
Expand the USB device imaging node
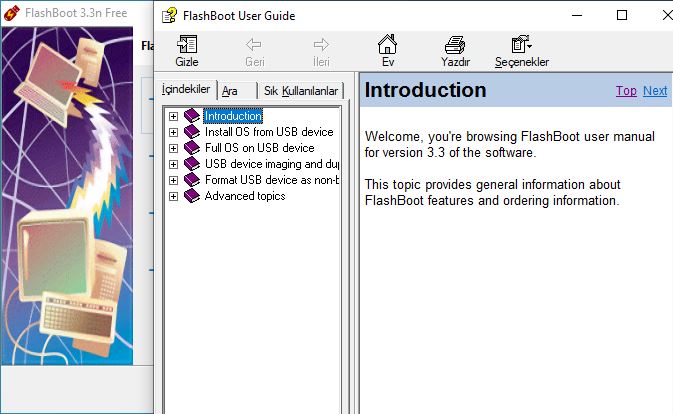[173, 164]
